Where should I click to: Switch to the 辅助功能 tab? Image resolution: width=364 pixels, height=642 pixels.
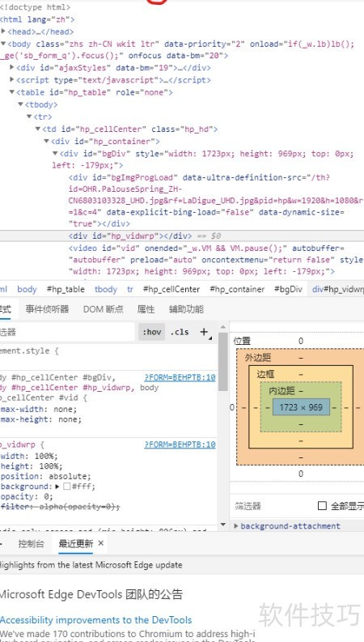click(186, 309)
